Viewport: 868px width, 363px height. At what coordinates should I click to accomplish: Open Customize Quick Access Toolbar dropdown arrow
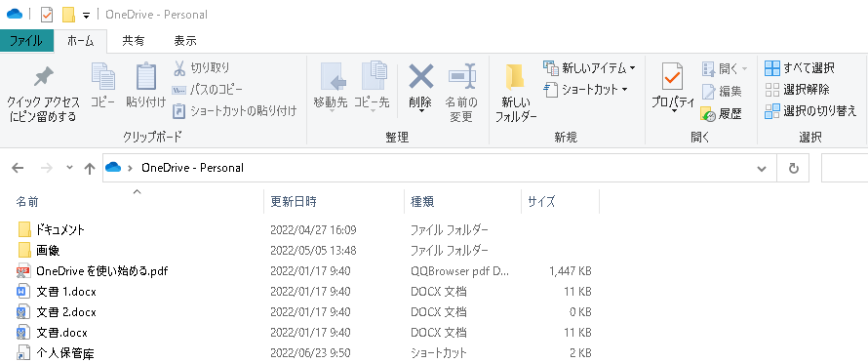pyautogui.click(x=86, y=16)
